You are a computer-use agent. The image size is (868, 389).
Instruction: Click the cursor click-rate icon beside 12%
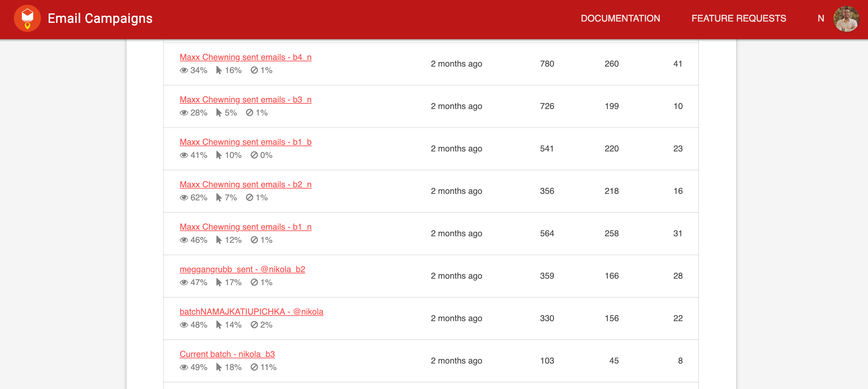(219, 240)
